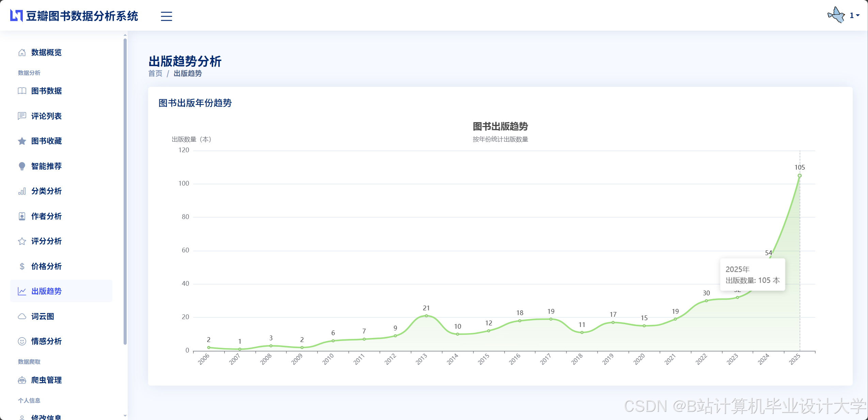Open the 作者分析 menu item
This screenshot has height=420, width=868.
[x=46, y=216]
